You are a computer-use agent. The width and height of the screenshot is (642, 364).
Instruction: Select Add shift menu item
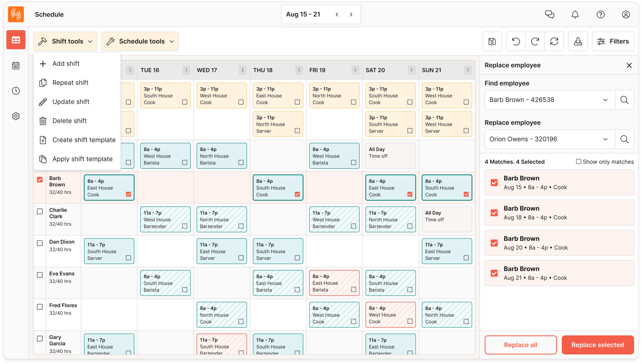click(x=77, y=64)
